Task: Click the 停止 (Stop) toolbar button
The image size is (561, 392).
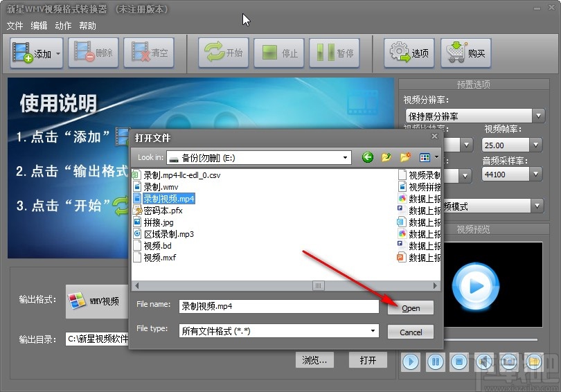Action: [279, 53]
